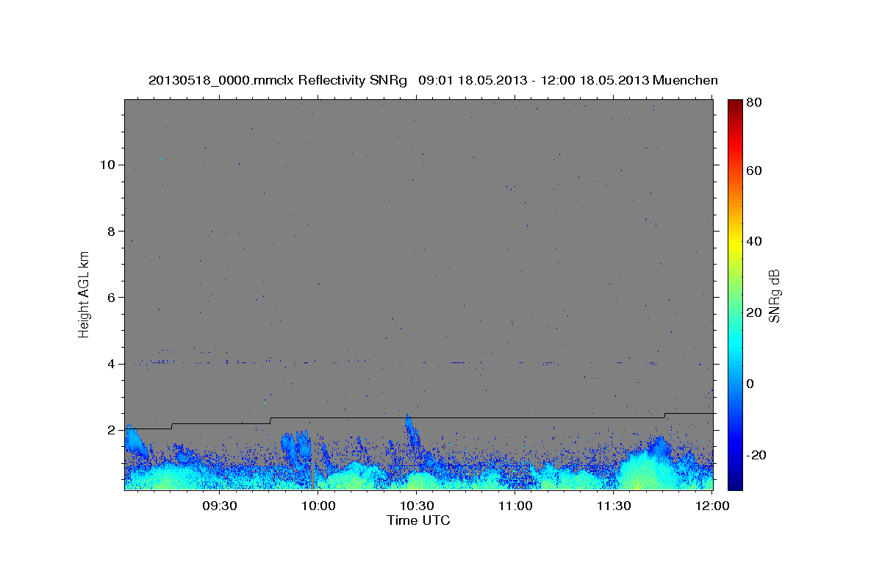Click the 'Height AGL km' axis title
This screenshot has width=882, height=588.
coord(85,294)
